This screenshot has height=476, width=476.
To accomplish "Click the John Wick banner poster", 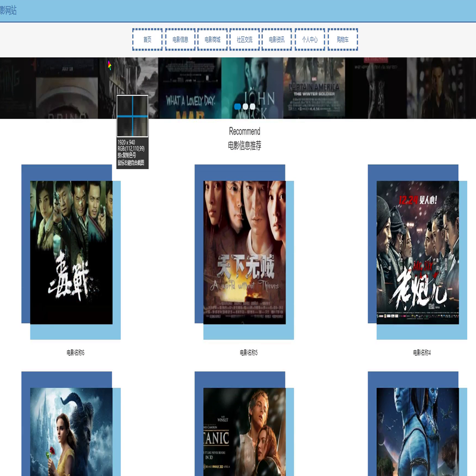I will (252, 88).
